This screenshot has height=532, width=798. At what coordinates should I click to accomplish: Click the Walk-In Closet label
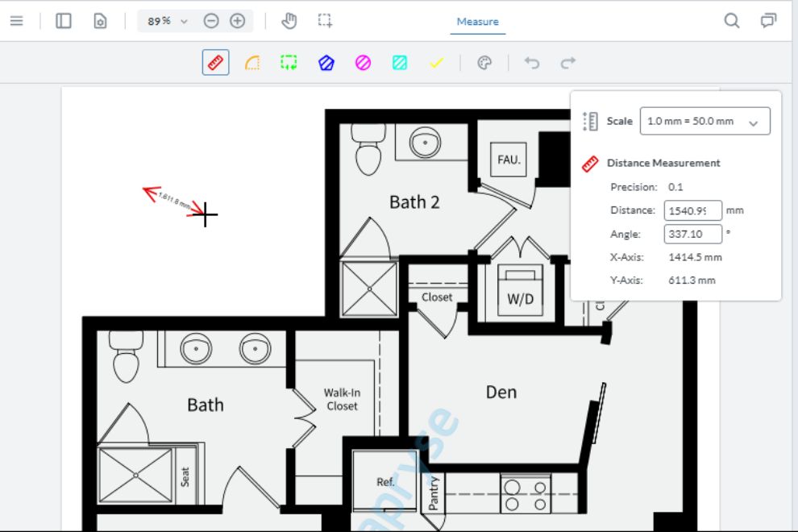[x=342, y=399]
